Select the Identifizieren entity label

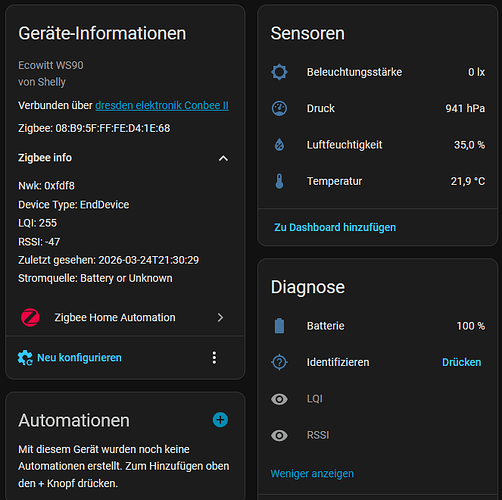tap(338, 362)
